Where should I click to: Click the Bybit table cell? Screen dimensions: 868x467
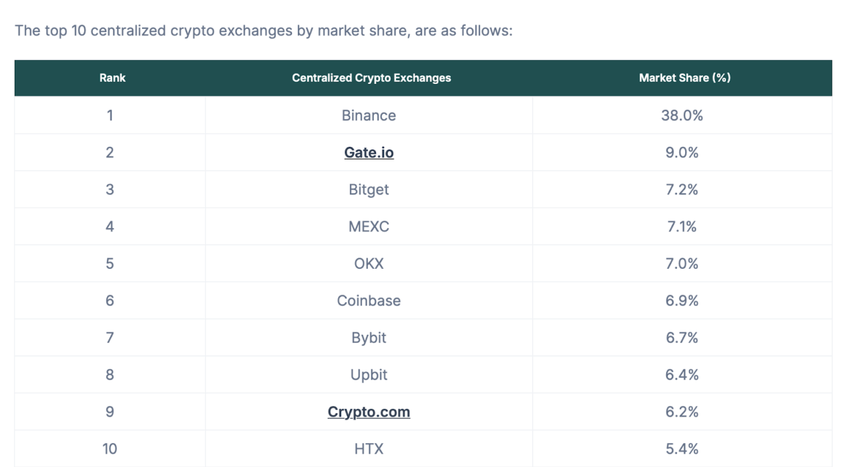point(369,338)
